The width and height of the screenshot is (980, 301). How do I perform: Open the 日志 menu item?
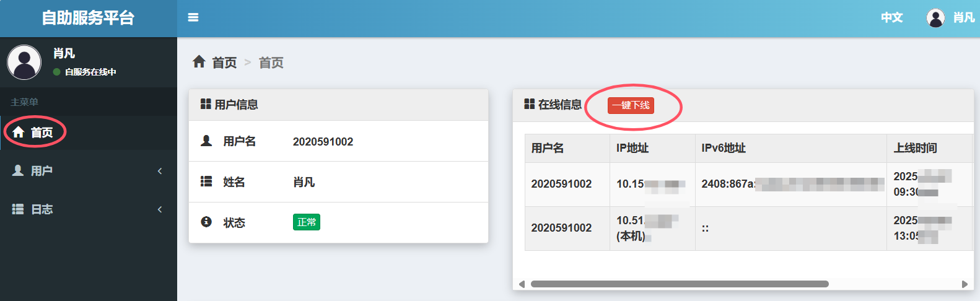click(42, 209)
